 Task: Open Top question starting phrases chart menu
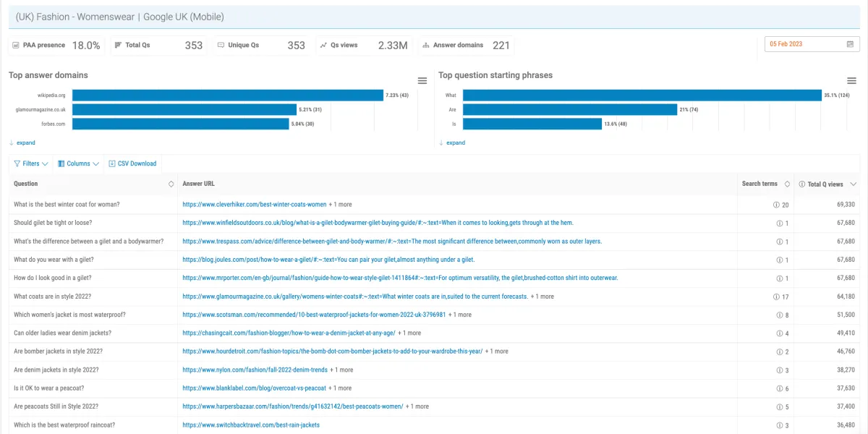click(851, 80)
